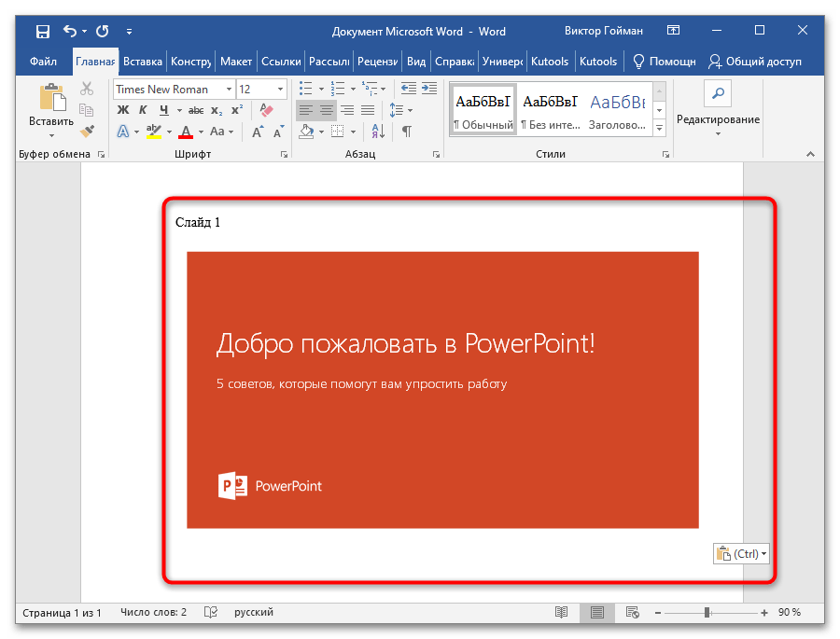The image size is (840, 639).
Task: Select the Заголовок heading style
Action: [x=618, y=111]
